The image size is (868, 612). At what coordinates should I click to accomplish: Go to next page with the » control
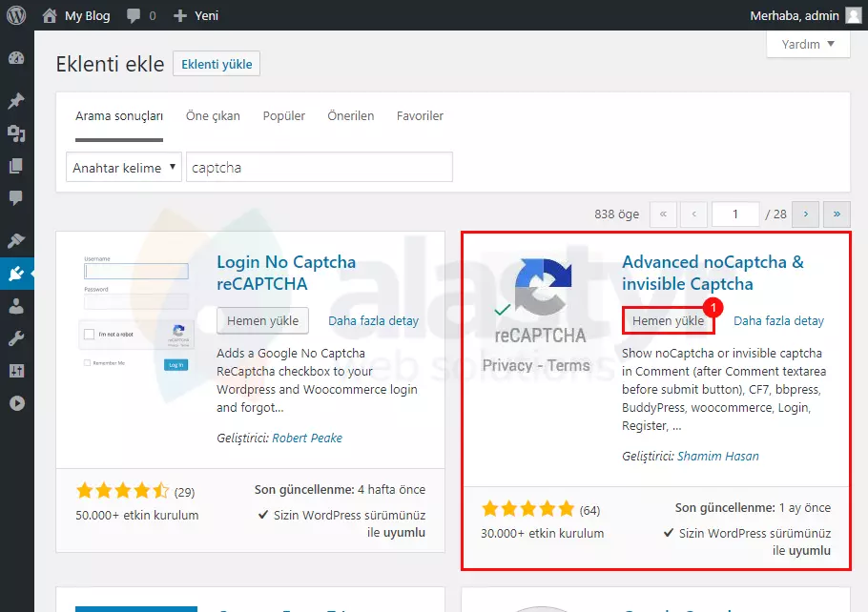point(836,214)
